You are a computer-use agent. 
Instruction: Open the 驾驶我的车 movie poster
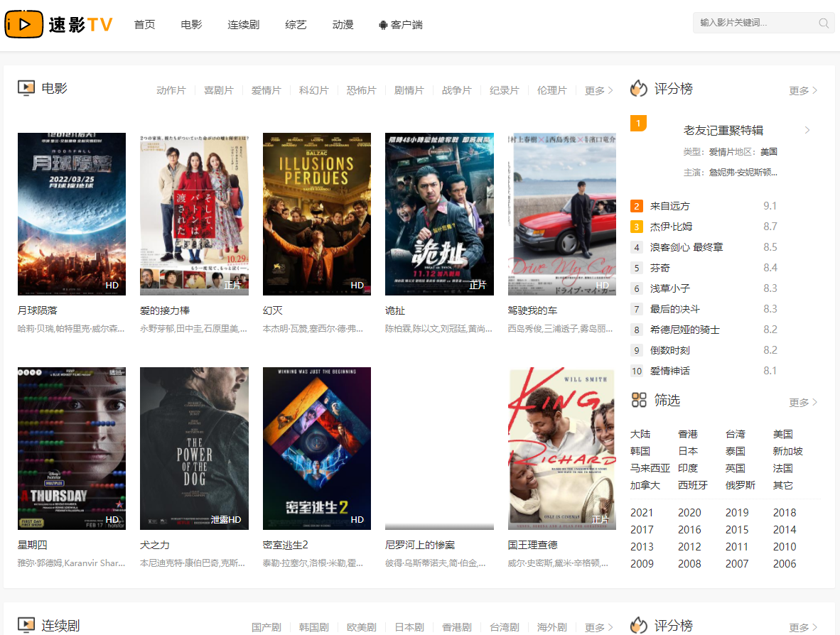coord(562,215)
